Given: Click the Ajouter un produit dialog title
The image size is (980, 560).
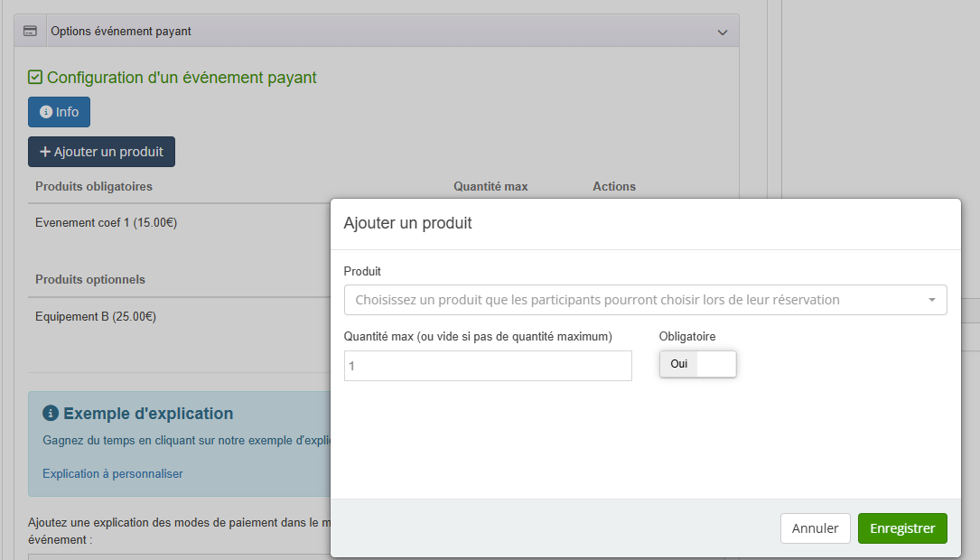Looking at the screenshot, I should [x=407, y=223].
